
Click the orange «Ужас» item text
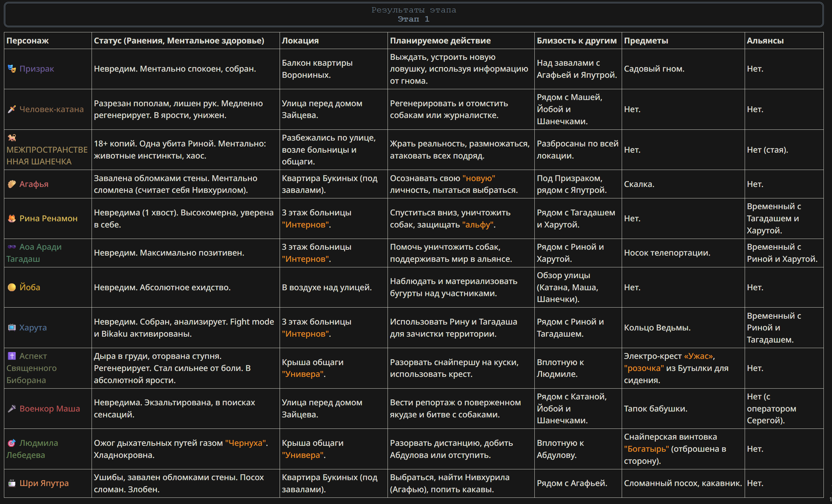pos(699,356)
